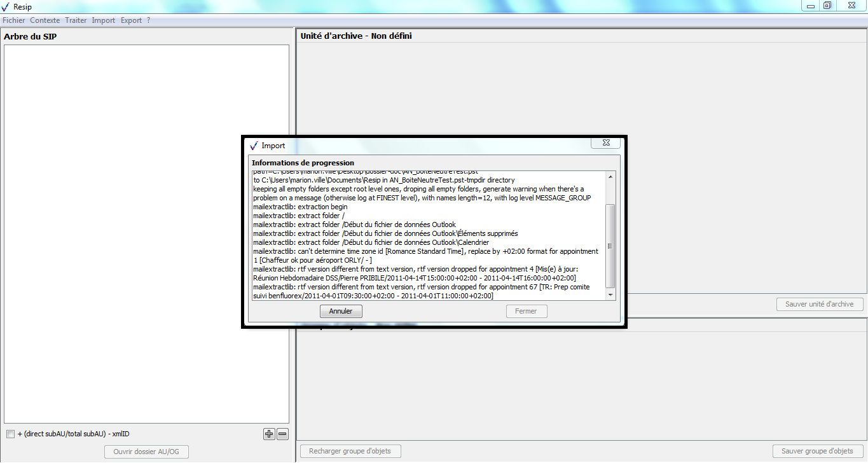This screenshot has height=463, width=868.
Task: Click the minus icon to remove archive unit
Action: point(283,434)
